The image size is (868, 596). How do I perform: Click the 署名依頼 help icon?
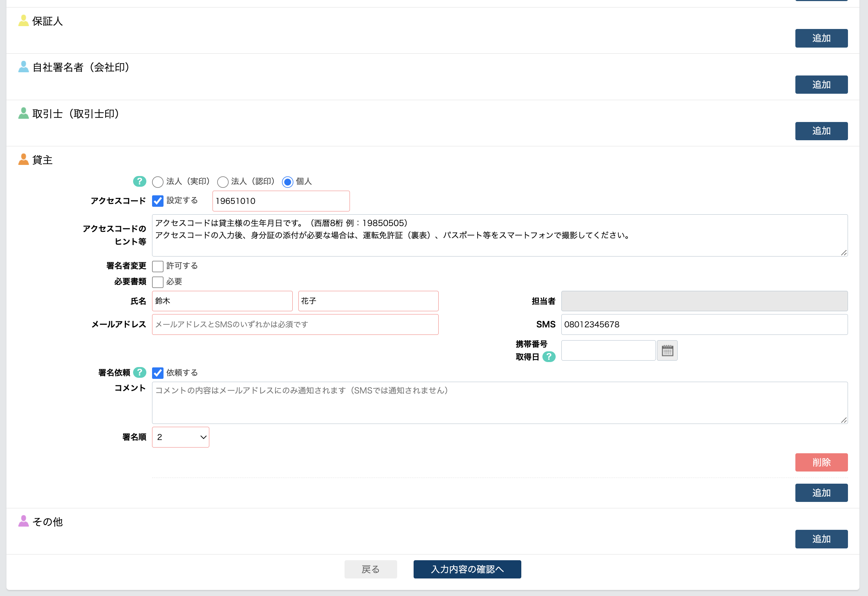point(139,372)
